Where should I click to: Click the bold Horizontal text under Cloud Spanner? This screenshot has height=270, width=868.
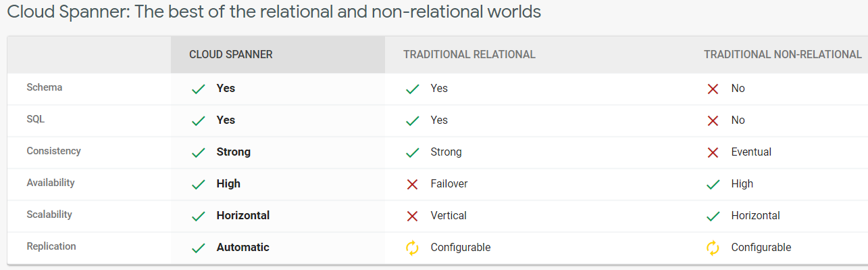coord(243,216)
